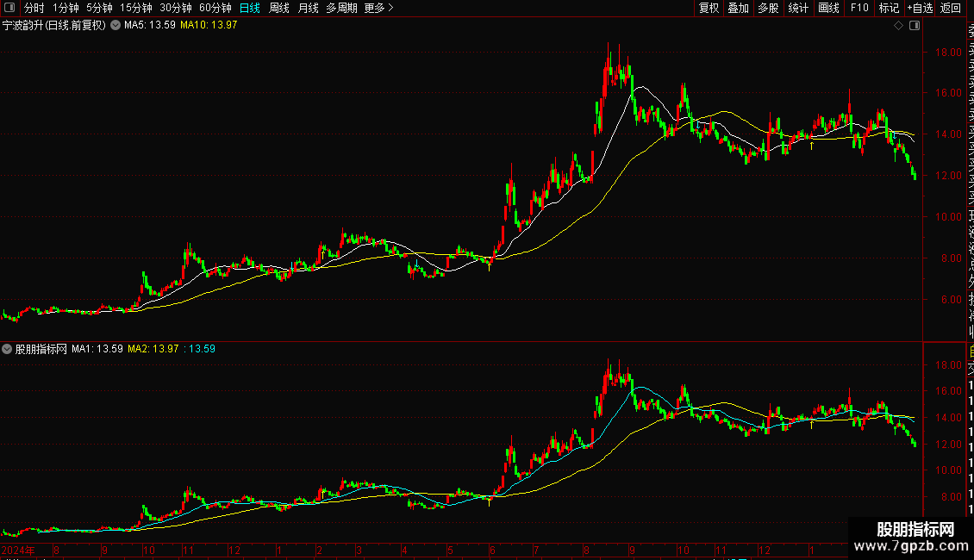Switch to 分时 intraday view
This screenshot has width=974, height=560.
click(34, 8)
